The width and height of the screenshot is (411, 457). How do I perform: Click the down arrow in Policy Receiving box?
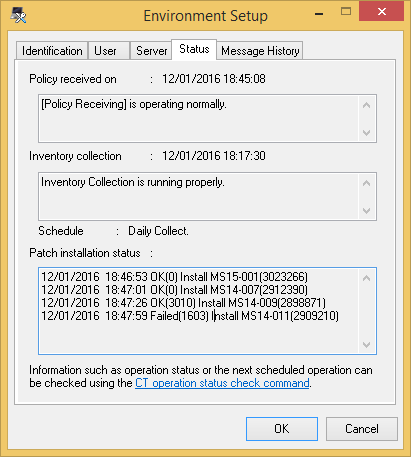click(367, 133)
